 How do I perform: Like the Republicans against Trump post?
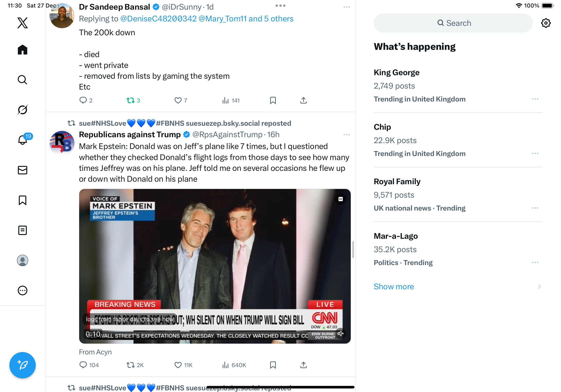pos(178,365)
